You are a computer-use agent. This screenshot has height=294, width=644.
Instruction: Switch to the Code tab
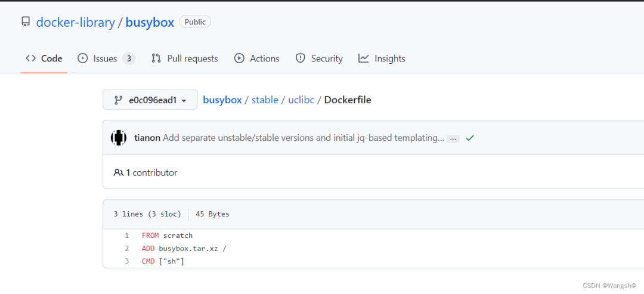tap(44, 58)
